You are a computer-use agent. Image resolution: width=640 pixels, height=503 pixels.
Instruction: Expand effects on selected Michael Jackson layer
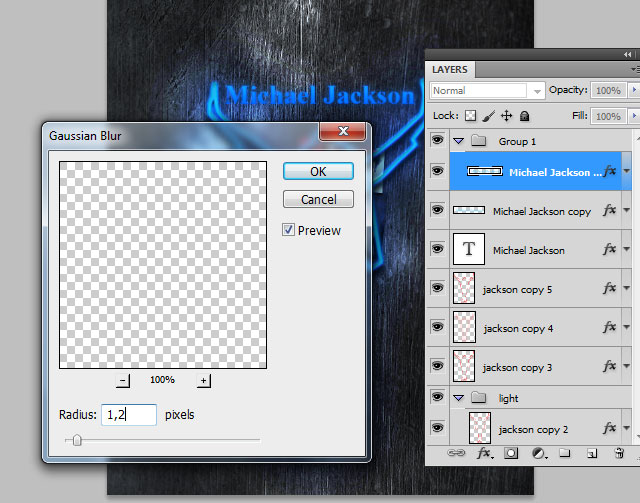pos(627,171)
